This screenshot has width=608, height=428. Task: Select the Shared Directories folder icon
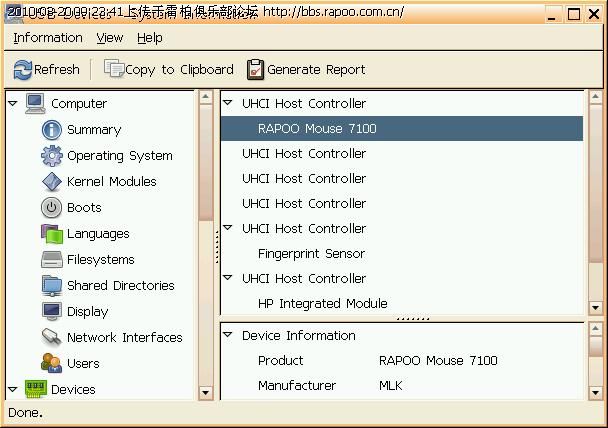52,286
